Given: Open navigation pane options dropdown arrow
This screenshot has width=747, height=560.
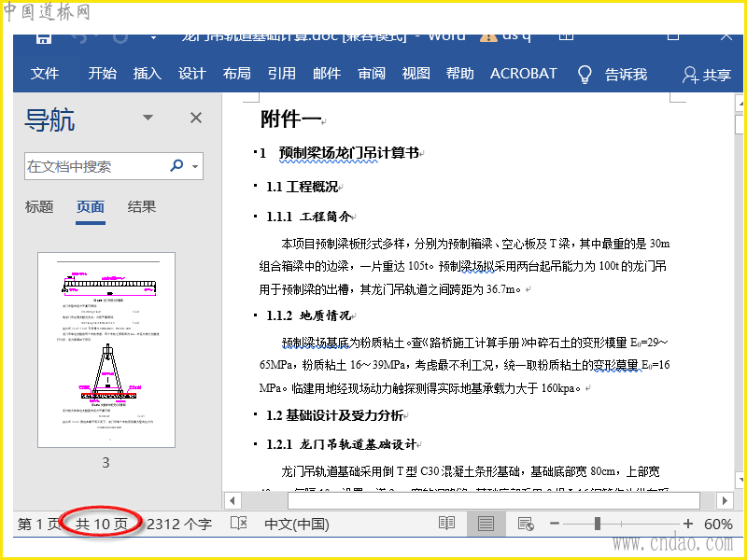Looking at the screenshot, I should pos(148,118).
